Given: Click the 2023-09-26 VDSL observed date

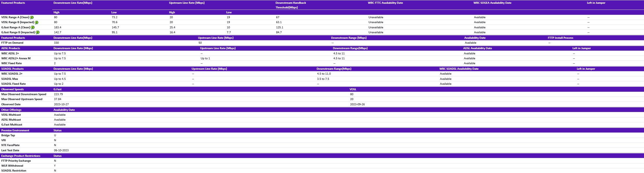Looking at the screenshot, I should click(x=357, y=104).
